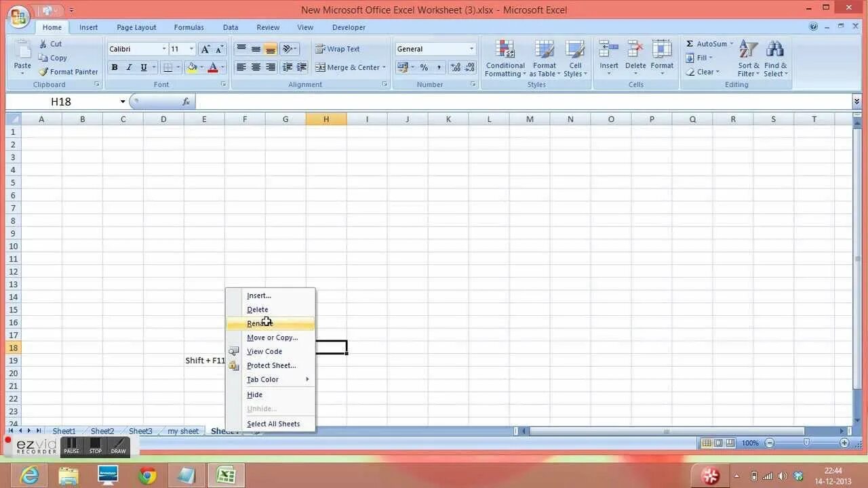
Task: Open the Fill dropdown
Action: point(698,58)
